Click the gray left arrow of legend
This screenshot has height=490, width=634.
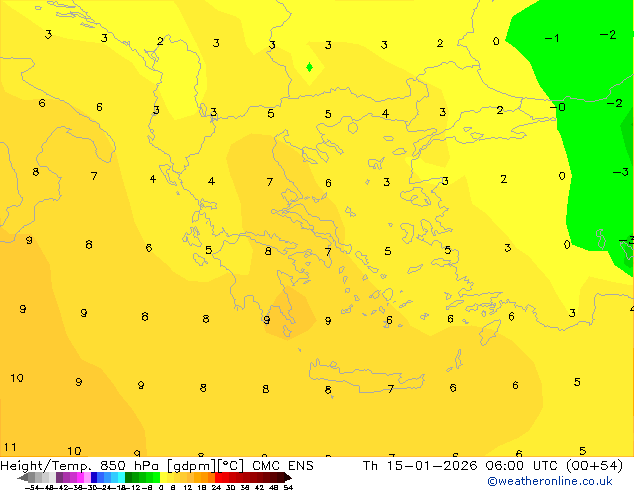[22, 477]
